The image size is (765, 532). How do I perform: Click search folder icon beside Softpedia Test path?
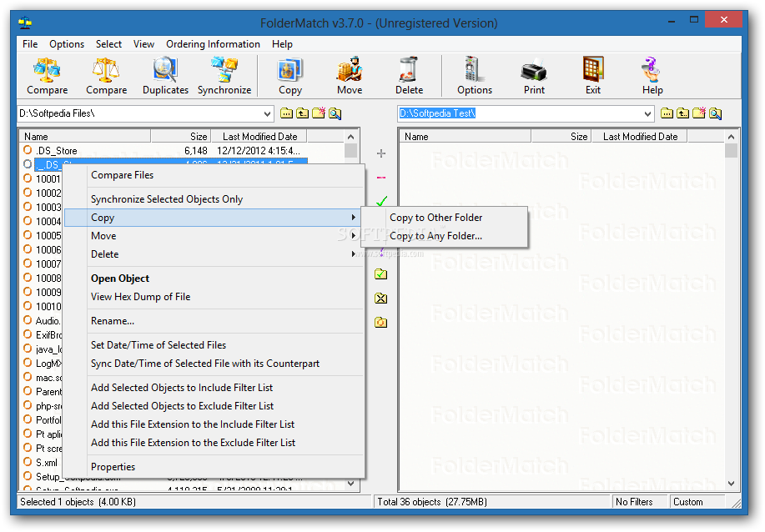[715, 113]
